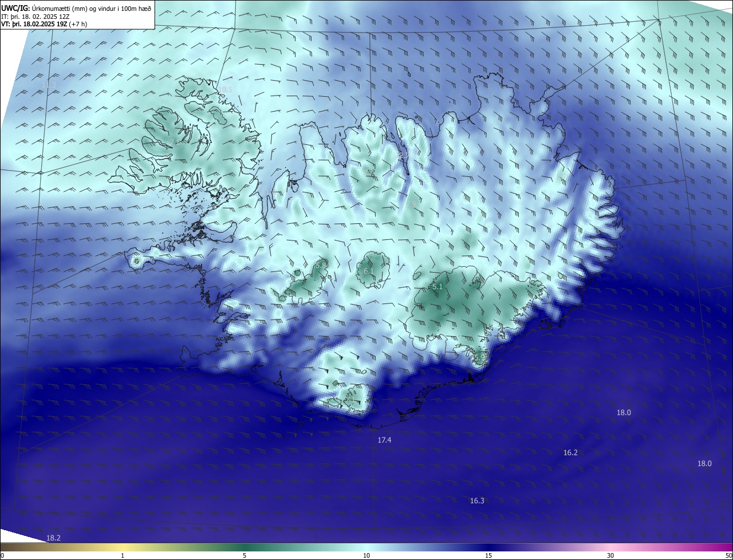Click the 18.2 value label

[53, 538]
